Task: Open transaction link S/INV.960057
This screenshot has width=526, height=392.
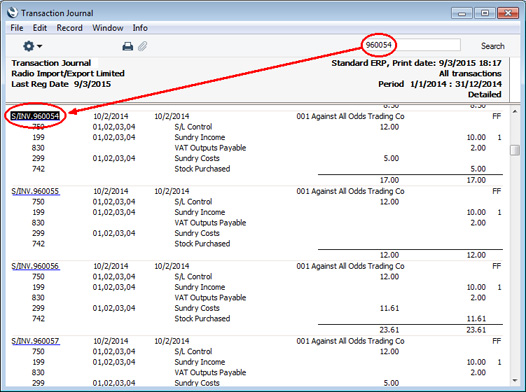Action: (36, 341)
